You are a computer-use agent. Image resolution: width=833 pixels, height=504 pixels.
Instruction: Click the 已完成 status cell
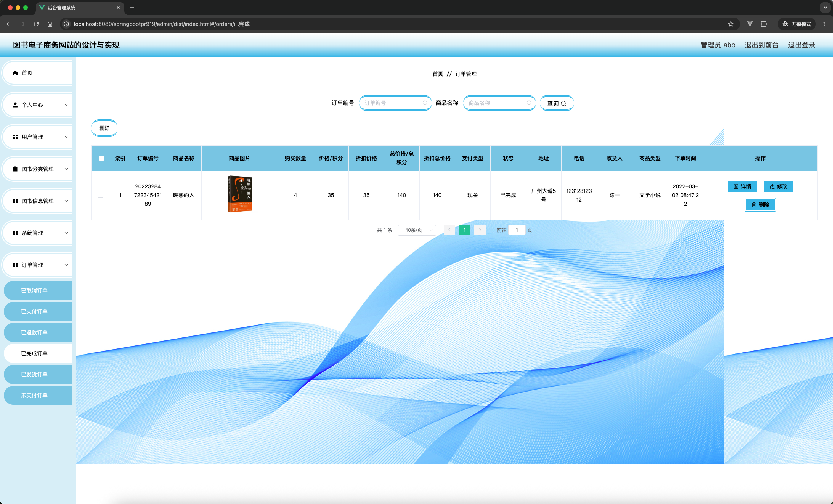pos(508,195)
